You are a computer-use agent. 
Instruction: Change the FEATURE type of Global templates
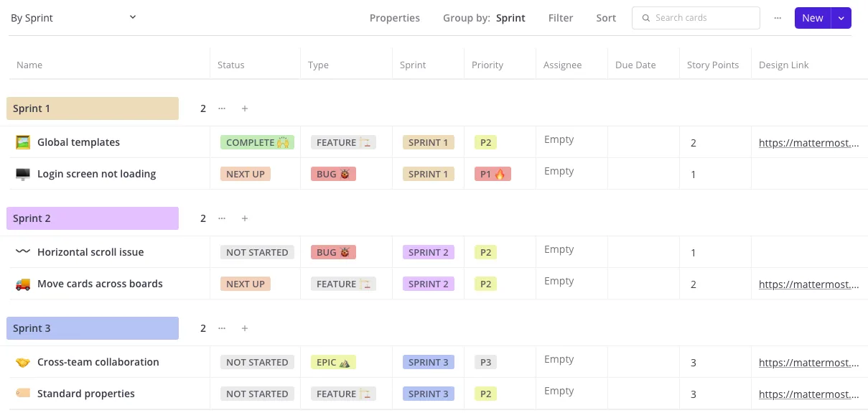coord(343,142)
